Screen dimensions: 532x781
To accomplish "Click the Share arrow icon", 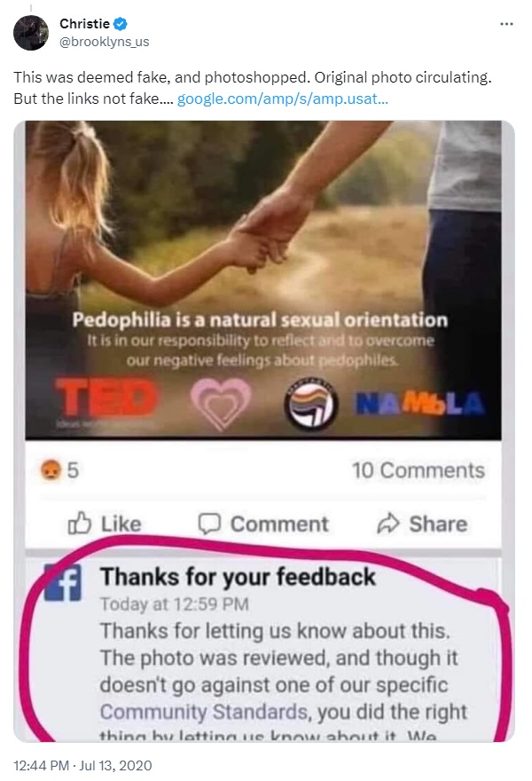I will [388, 523].
